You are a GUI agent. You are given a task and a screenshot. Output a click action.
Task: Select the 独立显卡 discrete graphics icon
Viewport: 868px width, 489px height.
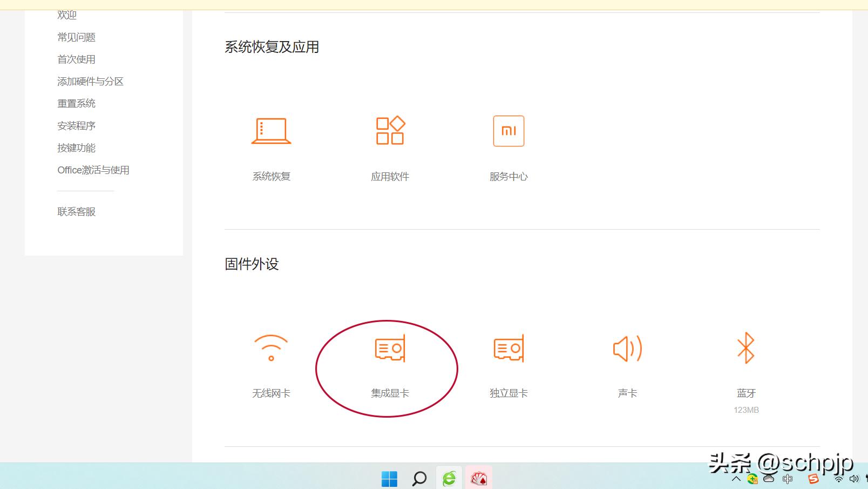coord(507,349)
